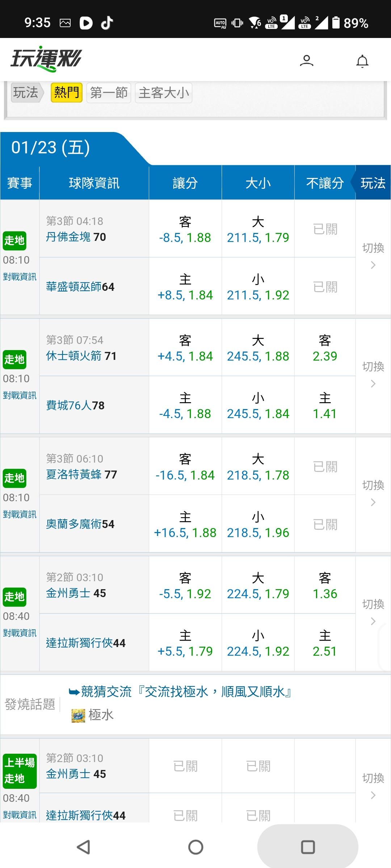This screenshot has width=391, height=868.
Task: Expand 切換 for the 休士頓火箭 vs 費城76人 game
Action: [373, 375]
